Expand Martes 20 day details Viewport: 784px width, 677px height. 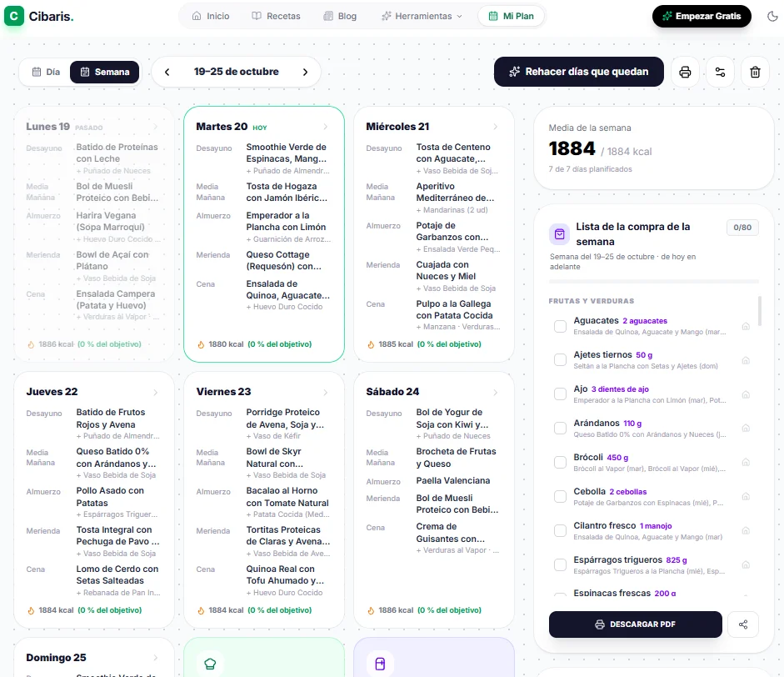tap(326, 127)
